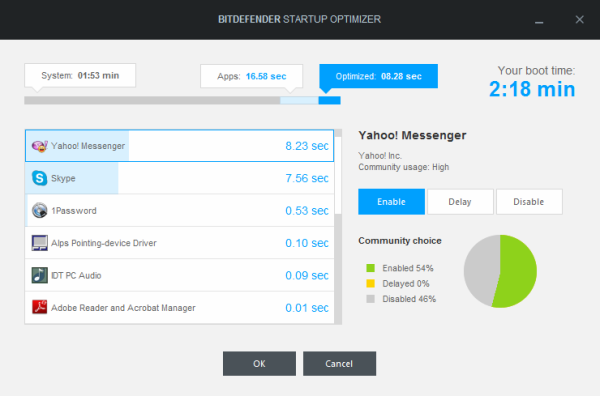The height and width of the screenshot is (396, 600).
Task: Select the System 01:53 min label
Action: click(x=80, y=75)
